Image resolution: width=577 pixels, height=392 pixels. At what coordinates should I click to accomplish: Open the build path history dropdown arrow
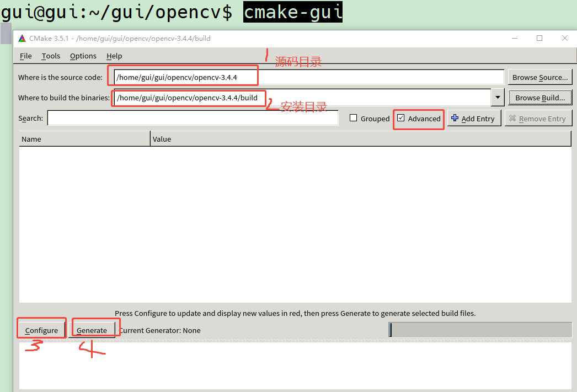point(497,97)
